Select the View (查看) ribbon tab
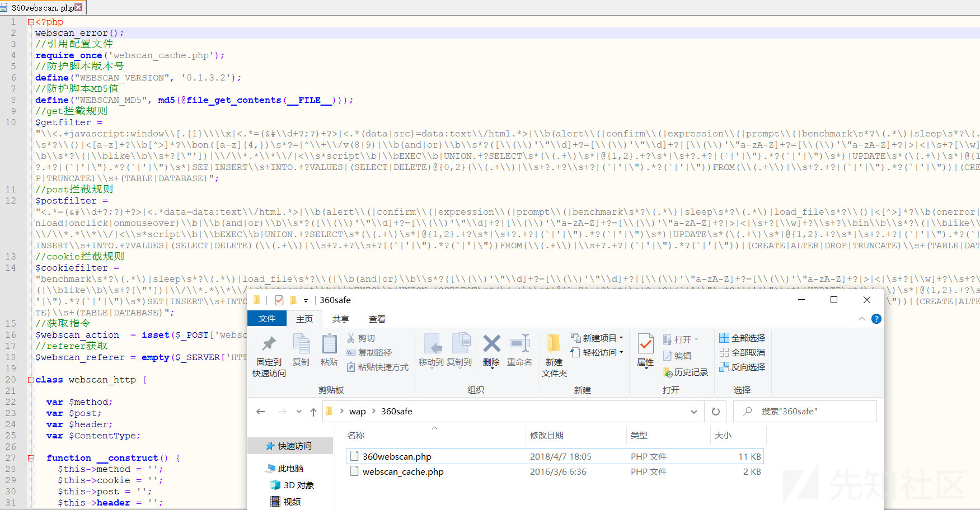The image size is (980, 510). [x=377, y=319]
